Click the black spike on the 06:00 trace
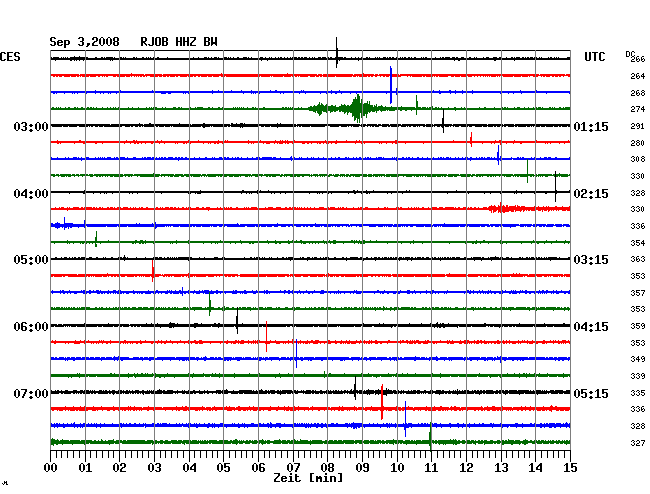Image resolution: width=650 pixels, height=494 pixels. [x=237, y=321]
